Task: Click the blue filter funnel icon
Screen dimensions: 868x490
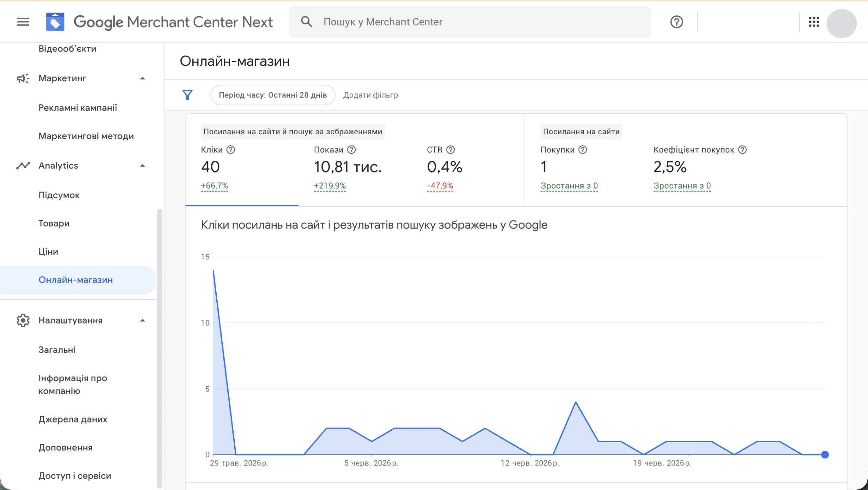Action: tap(187, 95)
